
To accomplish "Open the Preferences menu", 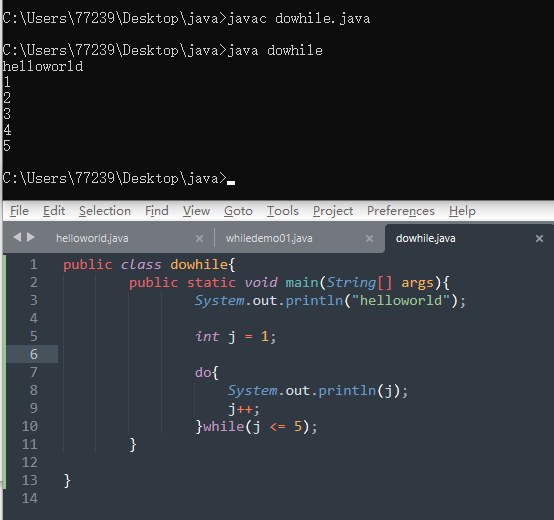I will coord(401,211).
